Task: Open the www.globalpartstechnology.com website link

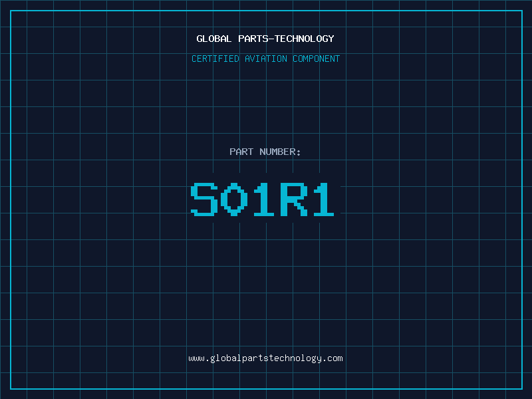Action: (x=265, y=358)
